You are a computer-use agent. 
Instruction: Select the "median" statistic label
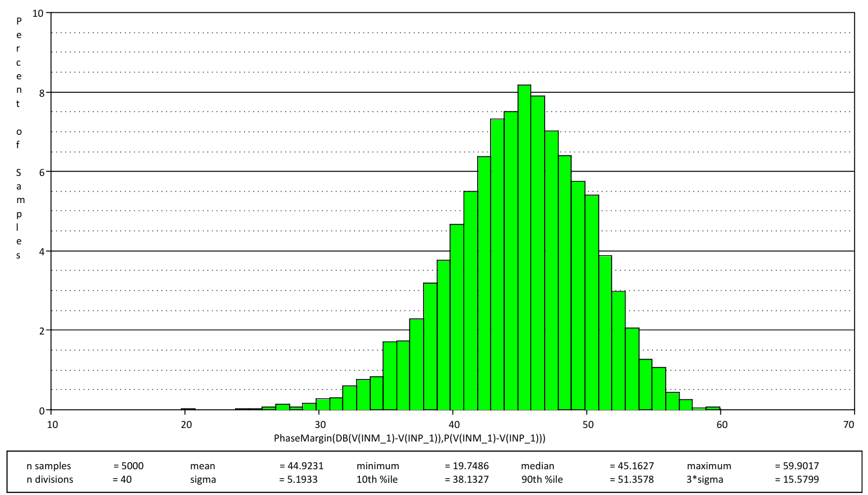(538, 466)
